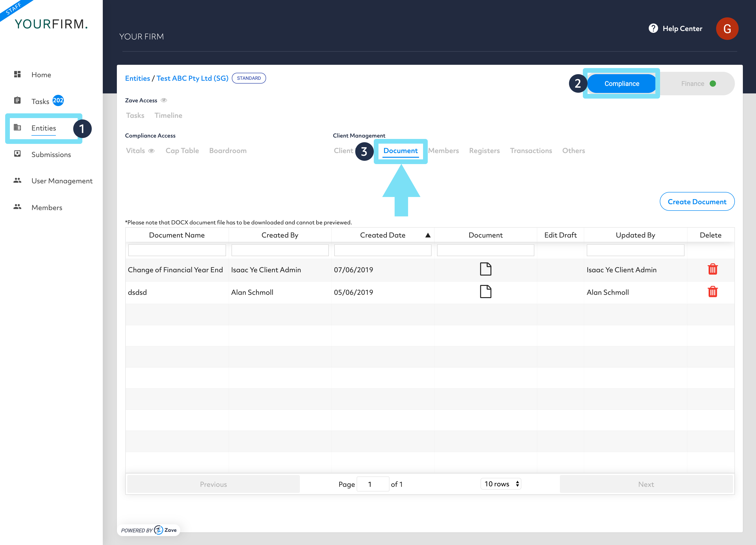Sort by Document Name column header
The image size is (756, 545).
[x=177, y=235]
